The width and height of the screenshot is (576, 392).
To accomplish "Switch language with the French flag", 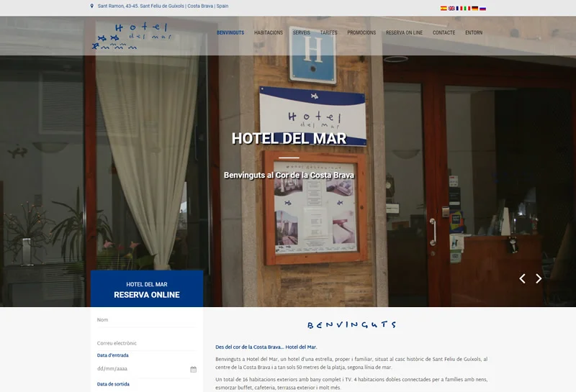I will [459, 8].
